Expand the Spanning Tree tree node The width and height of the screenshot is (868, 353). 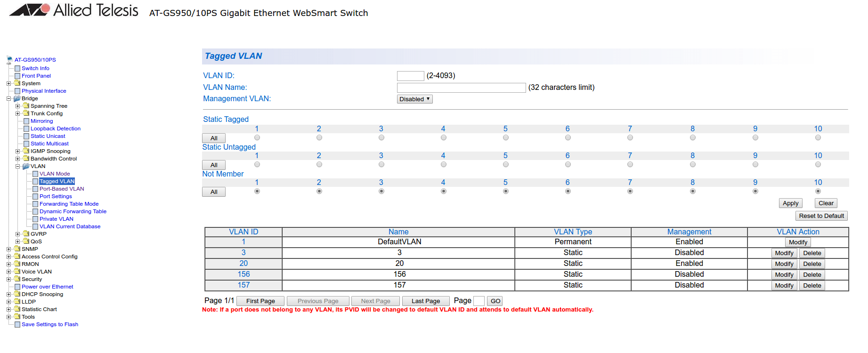pyautogui.click(x=18, y=106)
